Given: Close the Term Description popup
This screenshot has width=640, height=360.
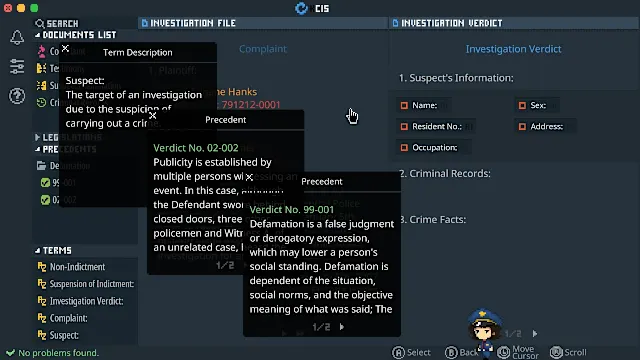Looking at the screenshot, I should click(x=65, y=49).
